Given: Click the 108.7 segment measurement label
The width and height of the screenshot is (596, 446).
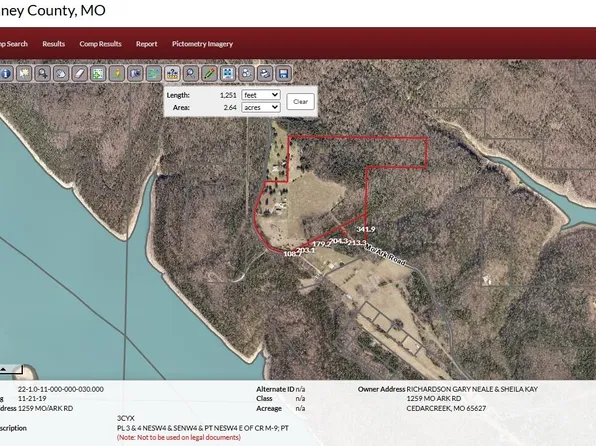Looking at the screenshot, I should coord(293,254).
